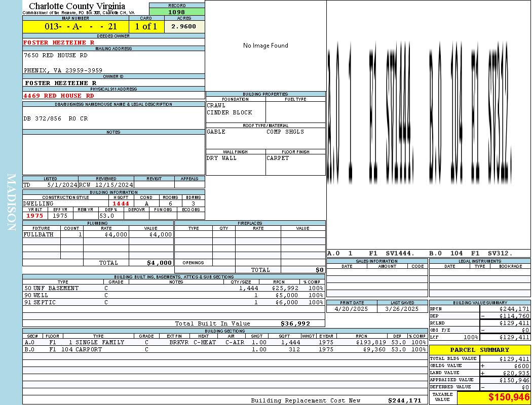Select the FULLBATH plumbing fixture row
532x405 pixels.
click(x=98, y=234)
